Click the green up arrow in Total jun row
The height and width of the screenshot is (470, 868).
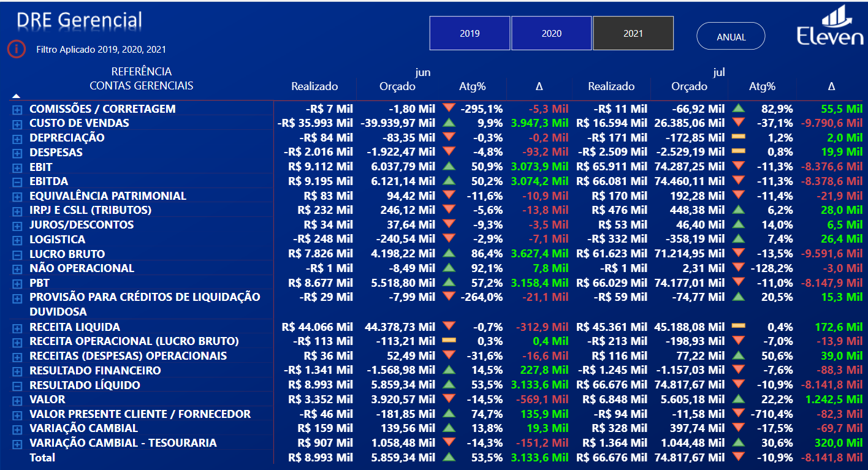coord(449,457)
